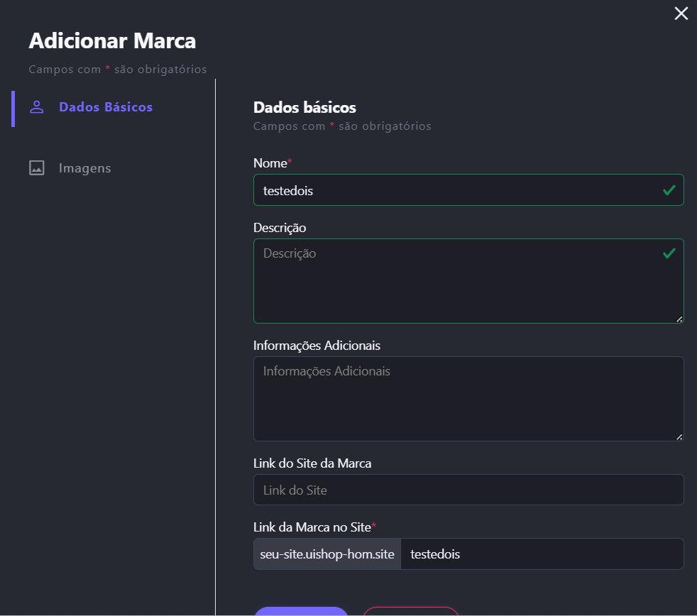Open the Dados Básicos tab
The height and width of the screenshot is (616, 697).
pos(105,107)
